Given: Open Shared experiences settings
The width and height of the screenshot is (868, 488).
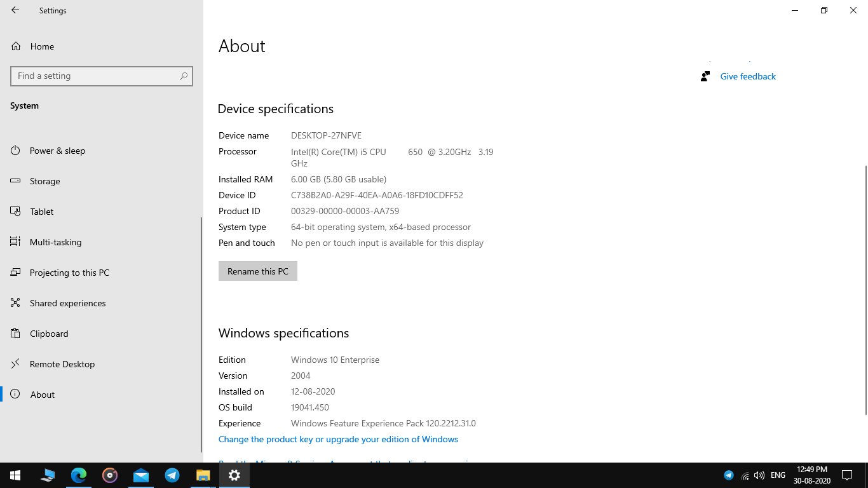Looking at the screenshot, I should point(102,303).
